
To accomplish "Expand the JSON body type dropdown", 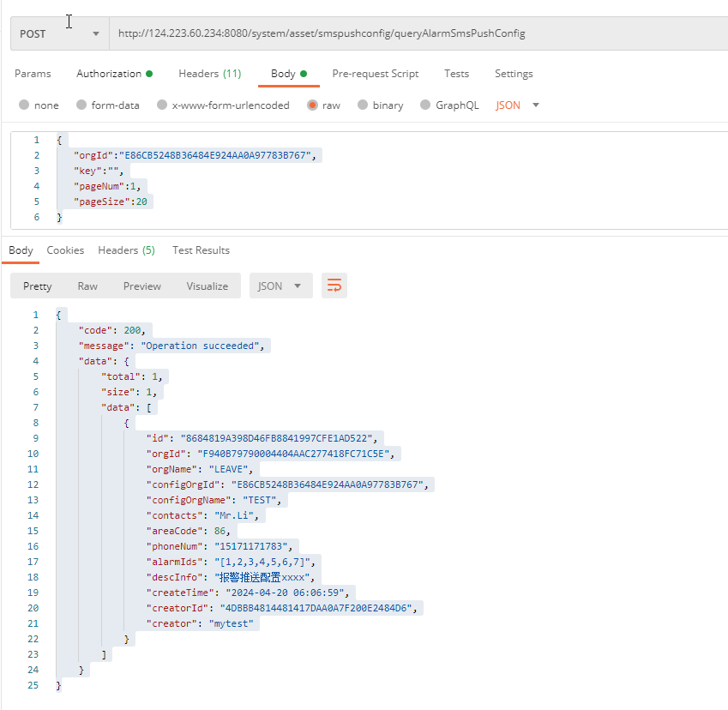I will [x=518, y=105].
